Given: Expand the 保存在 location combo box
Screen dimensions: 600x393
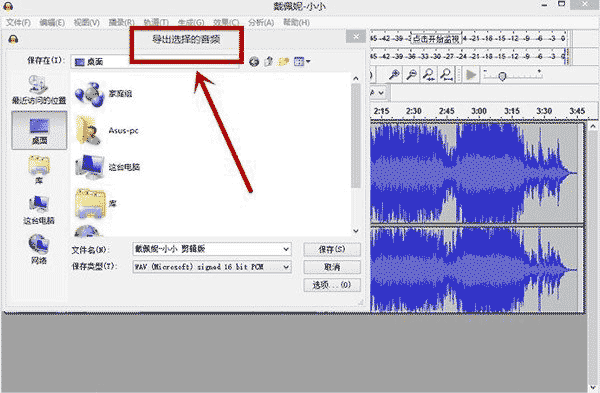Looking at the screenshot, I should [155, 62].
